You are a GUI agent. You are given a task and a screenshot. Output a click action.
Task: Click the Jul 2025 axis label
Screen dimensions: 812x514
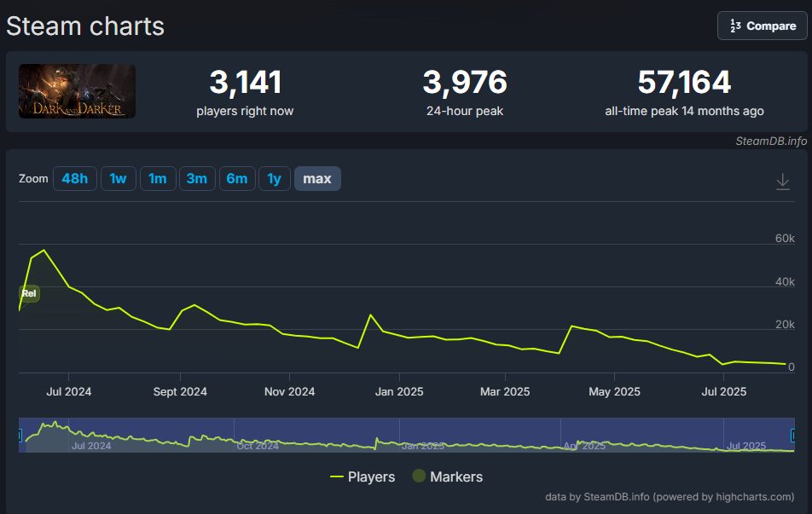click(x=724, y=392)
